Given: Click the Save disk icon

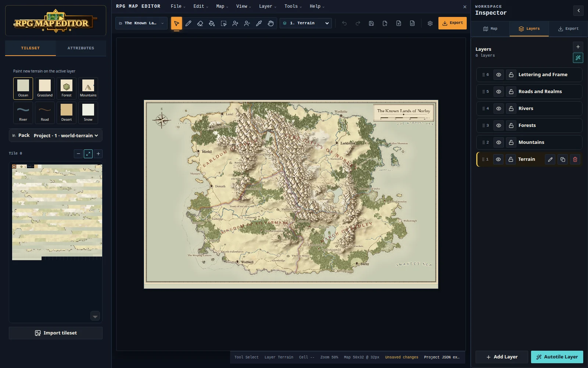Looking at the screenshot, I should [x=371, y=23].
